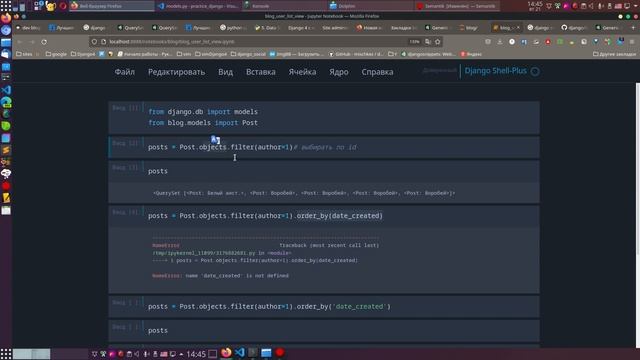640x360 pixels.
Task: Click the Доверенный notebook trust indicator
Action: [x=439, y=71]
